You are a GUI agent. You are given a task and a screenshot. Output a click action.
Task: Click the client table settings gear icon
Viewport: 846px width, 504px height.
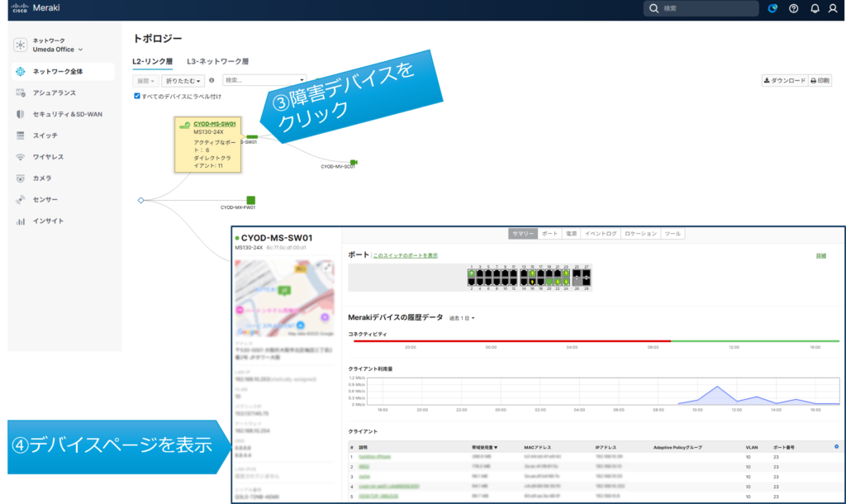836,446
